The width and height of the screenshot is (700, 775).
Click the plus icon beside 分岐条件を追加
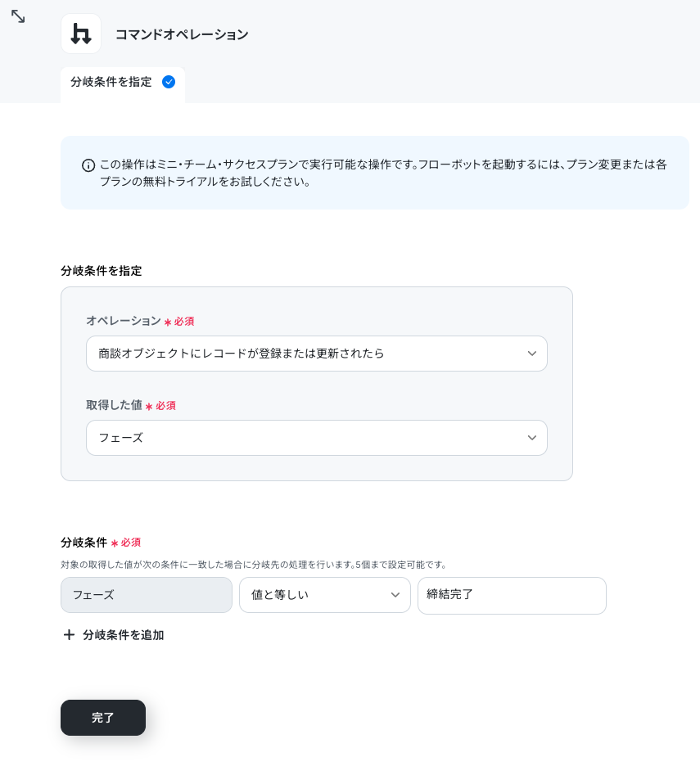[x=70, y=634]
